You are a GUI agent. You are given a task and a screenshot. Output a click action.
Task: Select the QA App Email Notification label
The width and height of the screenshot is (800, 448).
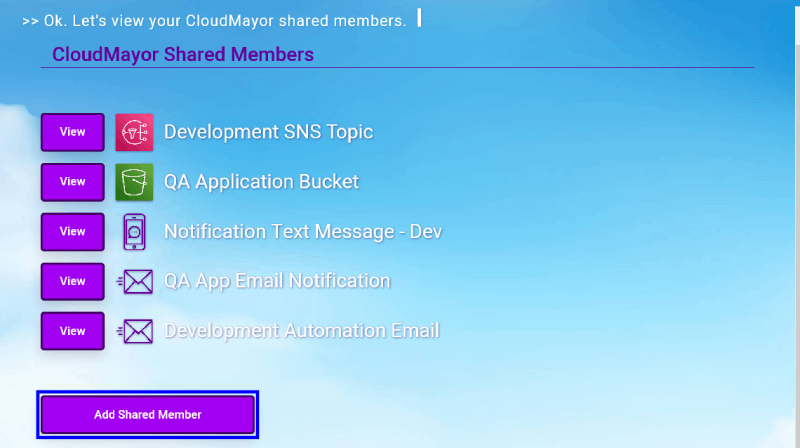(277, 281)
